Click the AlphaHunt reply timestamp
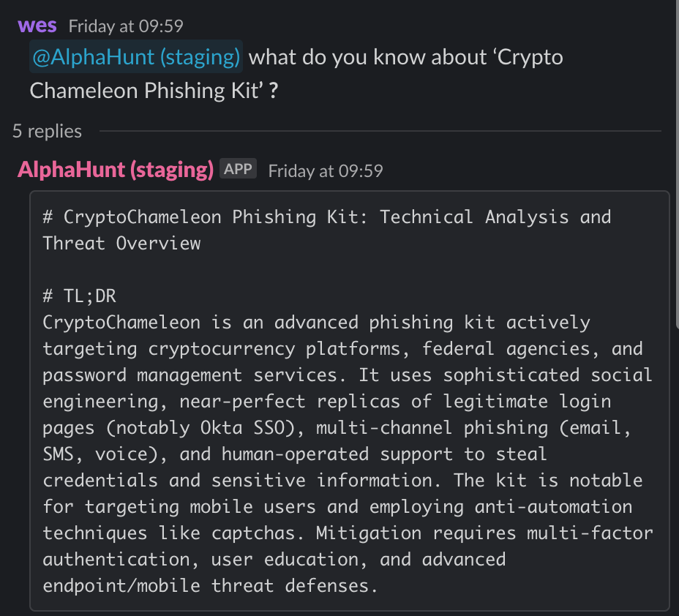This screenshot has height=616, width=679. tap(326, 171)
